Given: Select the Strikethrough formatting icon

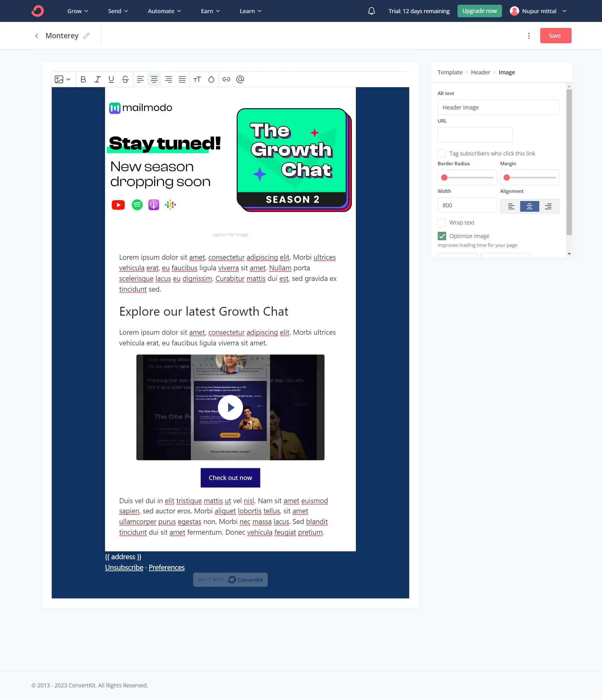Looking at the screenshot, I should pyautogui.click(x=125, y=79).
